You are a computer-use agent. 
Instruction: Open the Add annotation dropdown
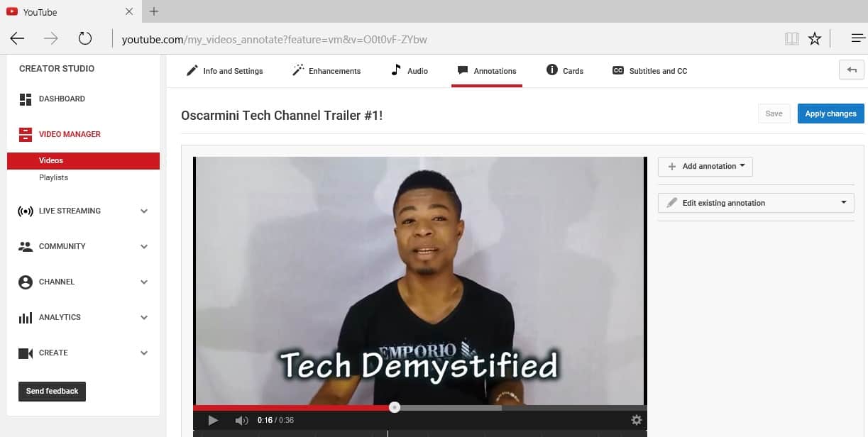coord(705,167)
